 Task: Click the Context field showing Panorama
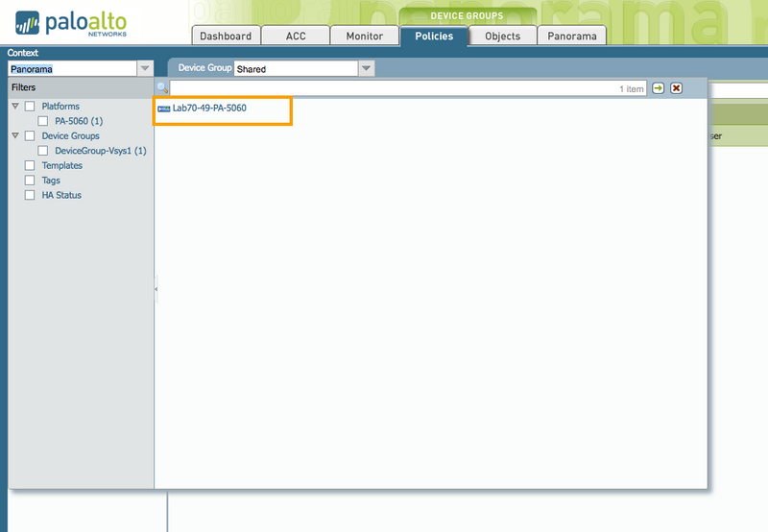coord(73,68)
